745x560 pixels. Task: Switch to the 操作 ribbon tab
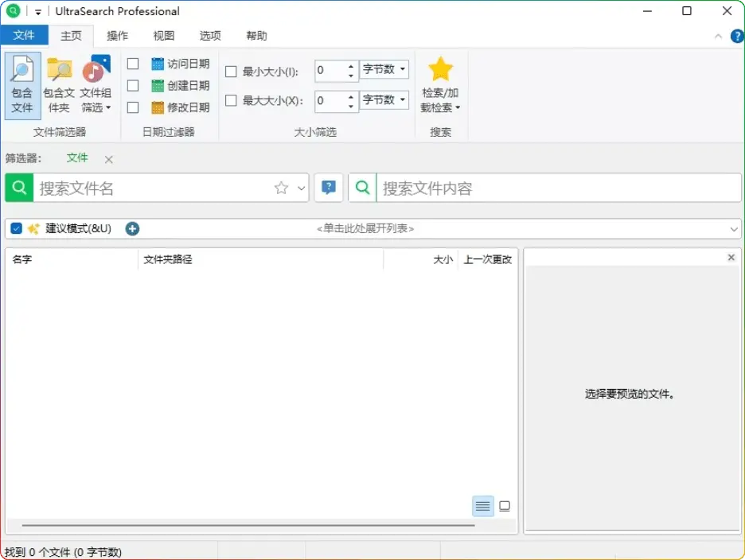pyautogui.click(x=117, y=36)
